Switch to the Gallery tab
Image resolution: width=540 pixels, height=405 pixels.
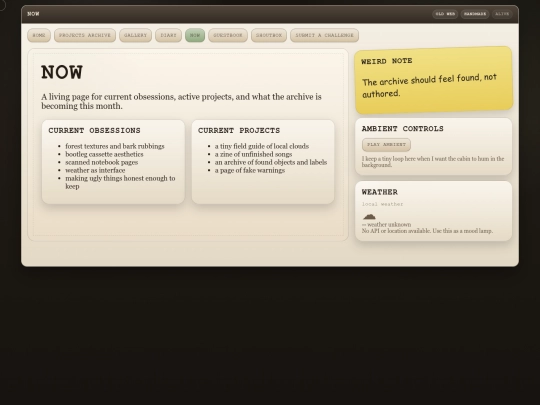click(135, 35)
